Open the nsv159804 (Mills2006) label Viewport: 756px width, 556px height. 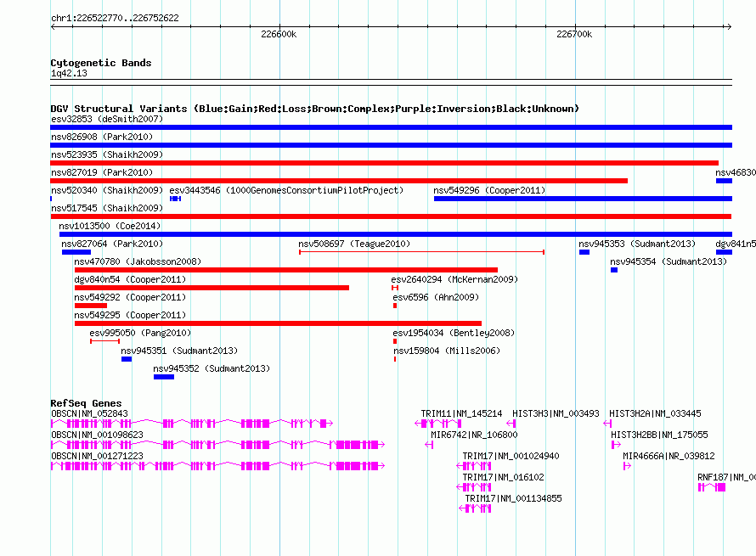(x=447, y=351)
